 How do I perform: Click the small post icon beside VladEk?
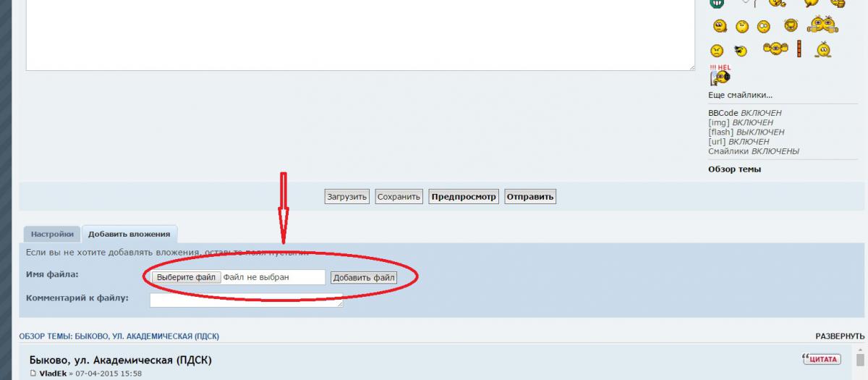pyautogui.click(x=33, y=373)
